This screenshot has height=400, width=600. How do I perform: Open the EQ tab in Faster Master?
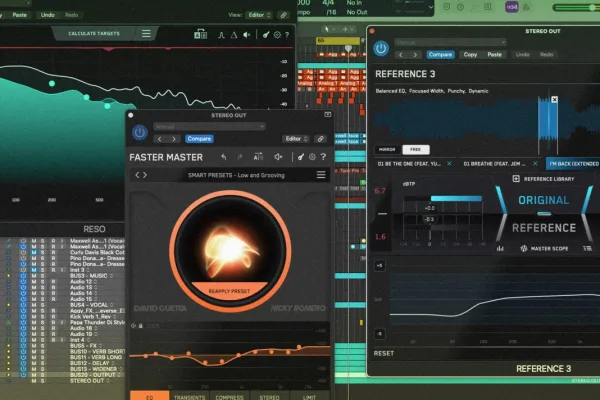[150, 396]
